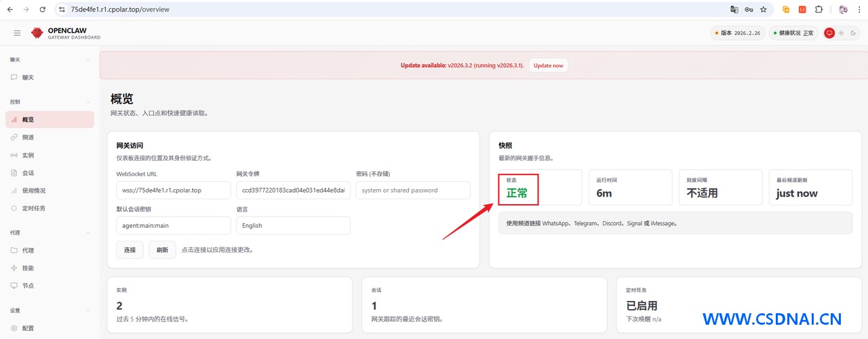Click the browser address bar URL
Viewport: 868px width, 339px height.
(120, 9)
